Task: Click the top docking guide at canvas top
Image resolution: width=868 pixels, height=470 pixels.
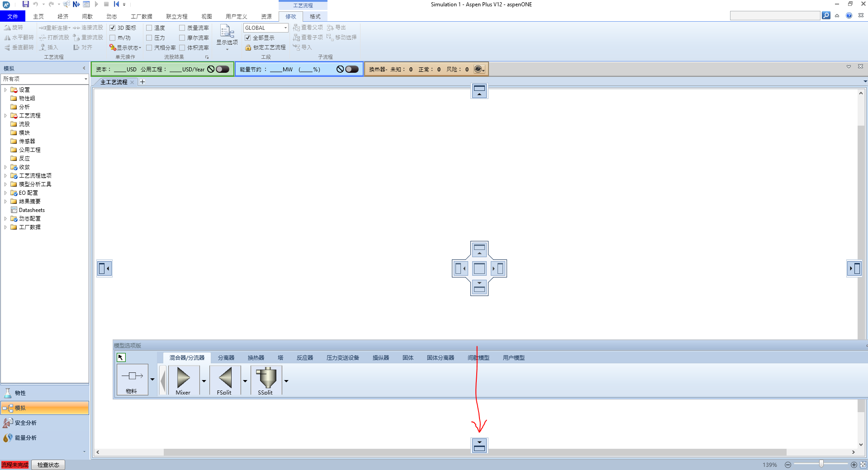Action: tap(479, 91)
